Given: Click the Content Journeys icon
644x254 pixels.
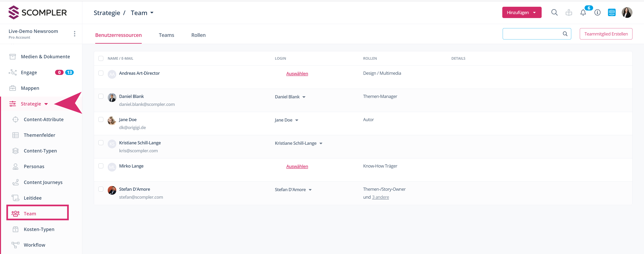Looking at the screenshot, I should [16, 182].
